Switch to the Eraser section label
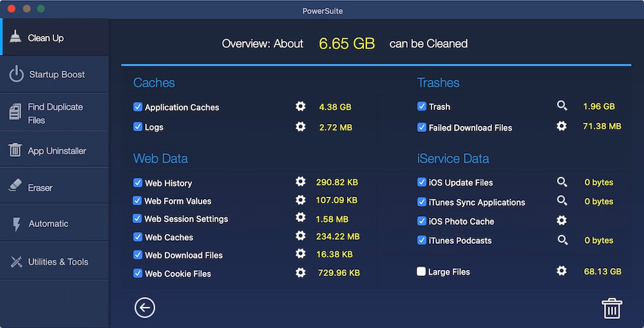This screenshot has height=328, width=644. point(40,188)
